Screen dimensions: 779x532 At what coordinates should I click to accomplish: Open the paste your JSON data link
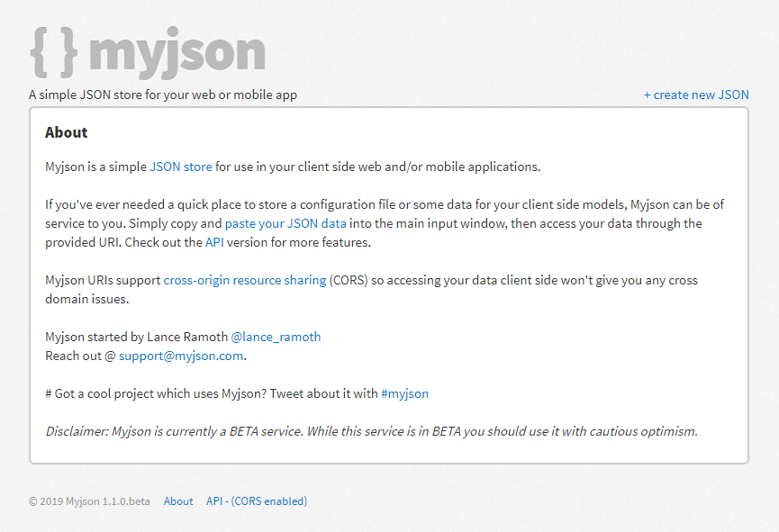coord(285,223)
